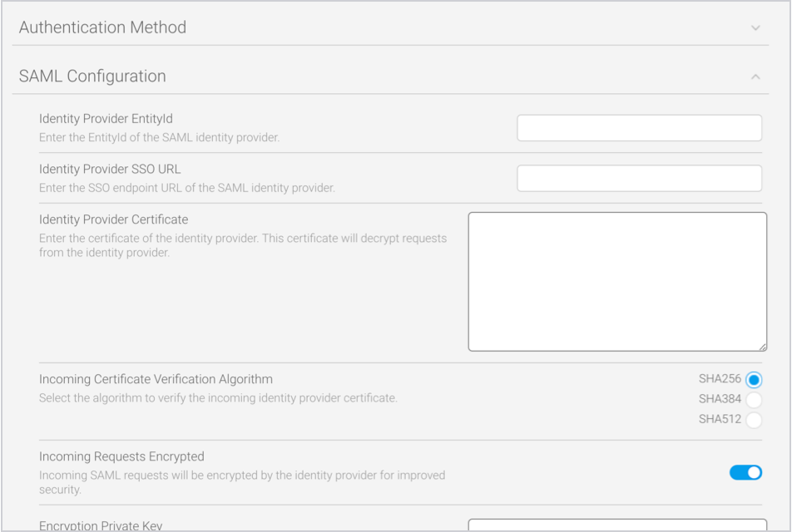The width and height of the screenshot is (792, 532).
Task: Click inside the Identity Provider Certificate textarea
Action: pyautogui.click(x=617, y=281)
